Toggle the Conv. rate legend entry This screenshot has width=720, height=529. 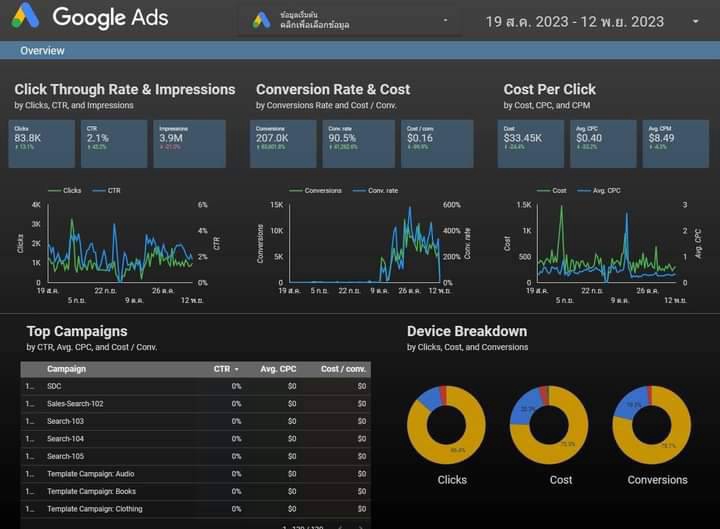tap(375, 191)
